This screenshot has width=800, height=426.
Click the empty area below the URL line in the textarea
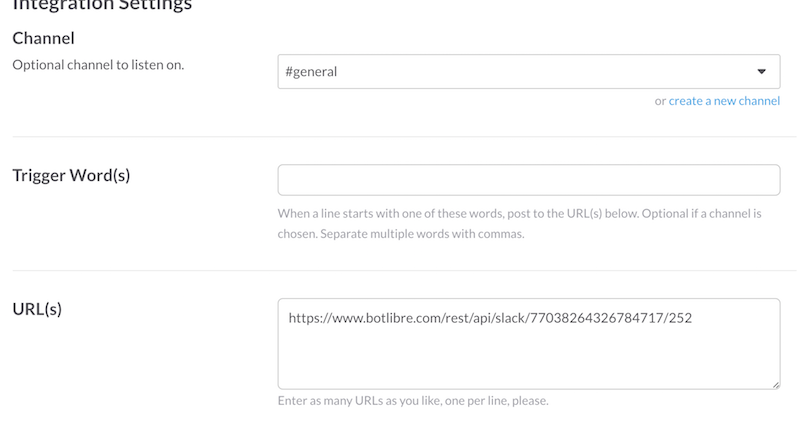point(528,360)
